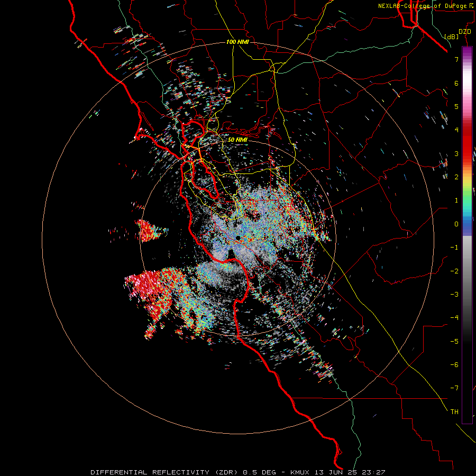Click the 13 JUN 25 date text
The image size is (476, 476).
coord(336,472)
